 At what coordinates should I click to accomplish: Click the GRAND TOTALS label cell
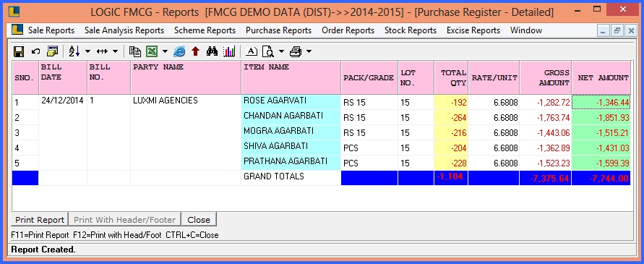click(291, 178)
